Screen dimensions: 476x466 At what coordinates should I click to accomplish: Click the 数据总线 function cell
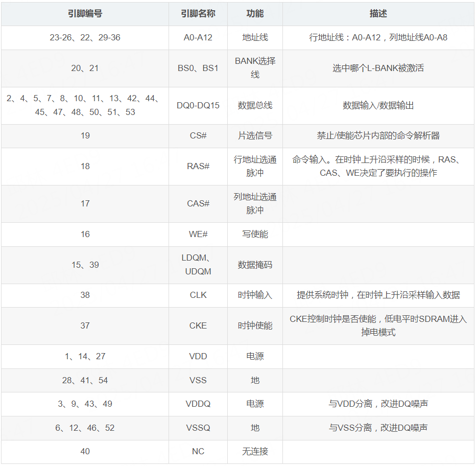pos(255,105)
